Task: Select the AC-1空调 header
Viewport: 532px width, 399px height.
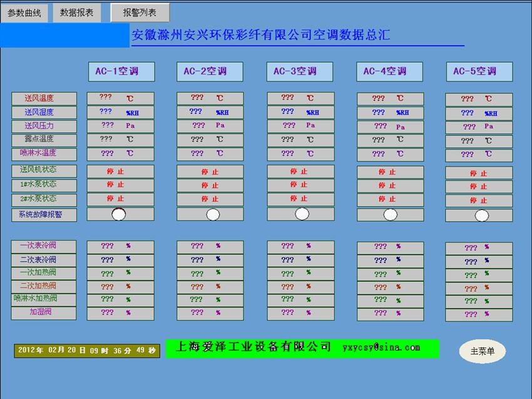Action: click(x=121, y=71)
